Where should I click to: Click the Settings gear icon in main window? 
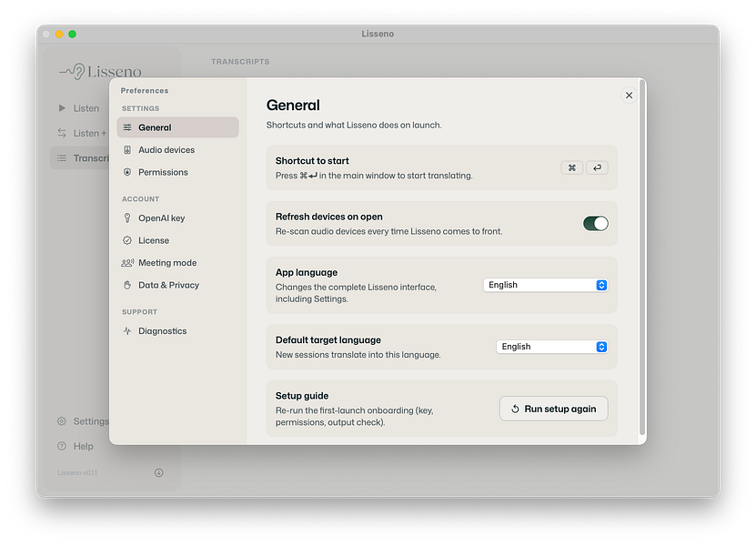(x=62, y=421)
